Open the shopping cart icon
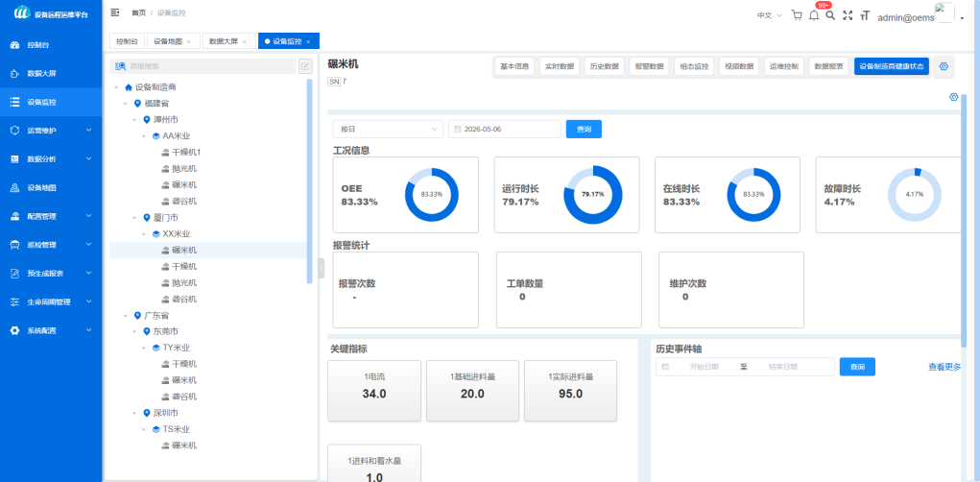The height and width of the screenshot is (482, 980). (797, 15)
